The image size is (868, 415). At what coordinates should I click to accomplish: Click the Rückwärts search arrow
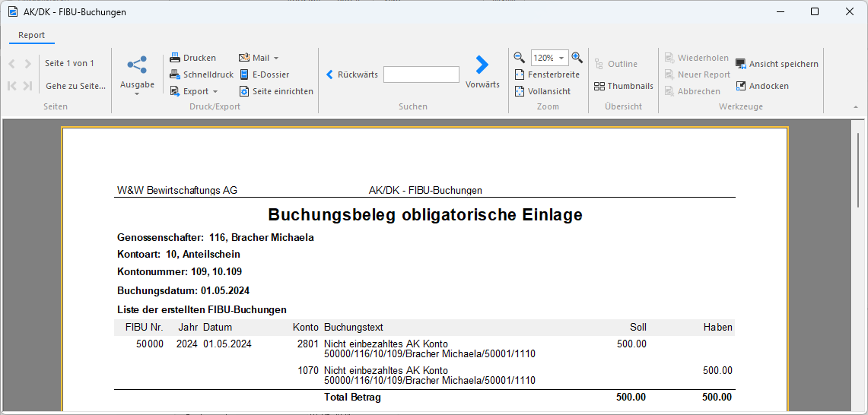click(330, 74)
